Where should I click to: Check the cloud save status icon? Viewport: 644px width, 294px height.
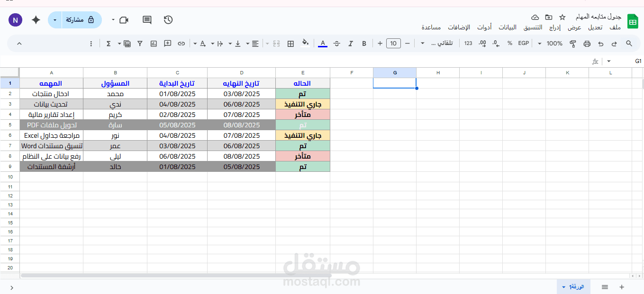(535, 17)
